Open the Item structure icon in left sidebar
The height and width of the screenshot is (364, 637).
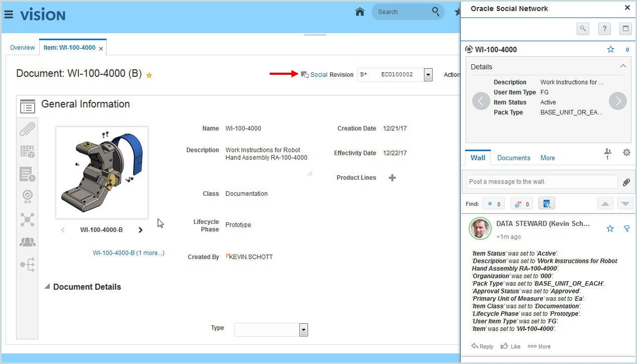(x=27, y=151)
